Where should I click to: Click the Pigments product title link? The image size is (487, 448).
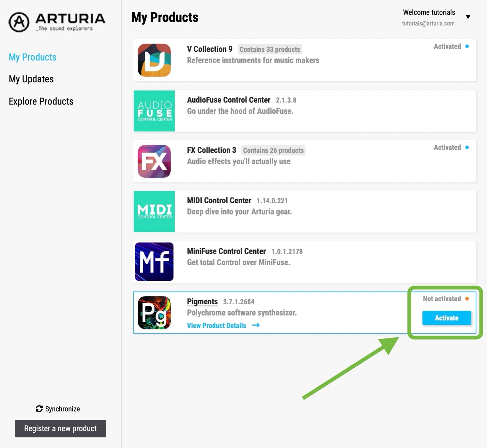[x=202, y=302]
